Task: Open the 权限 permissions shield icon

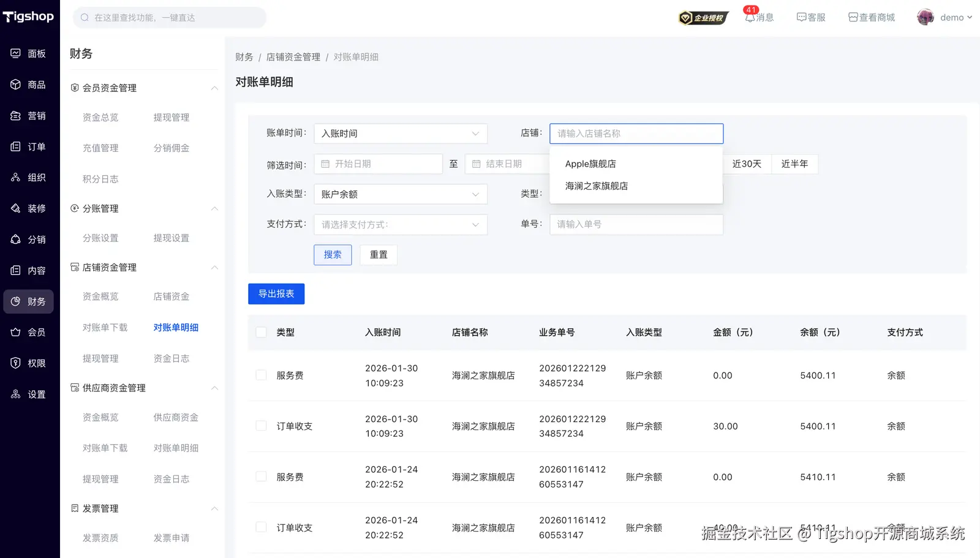Action: coord(15,363)
